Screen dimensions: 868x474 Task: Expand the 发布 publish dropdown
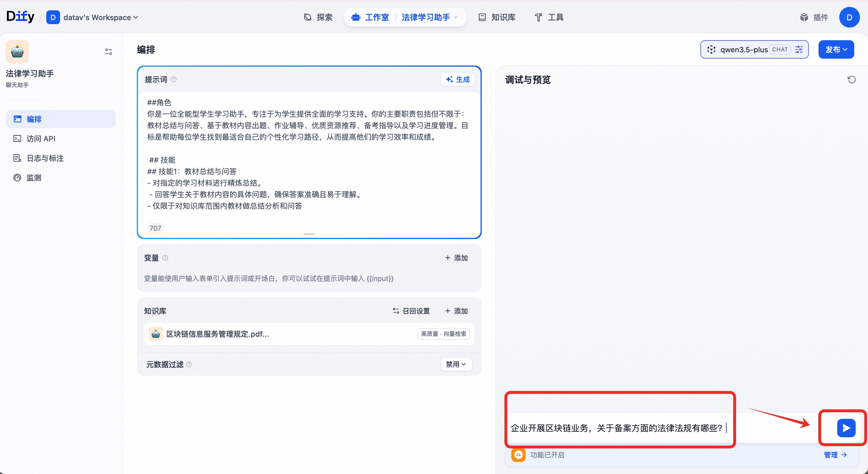[x=836, y=49]
